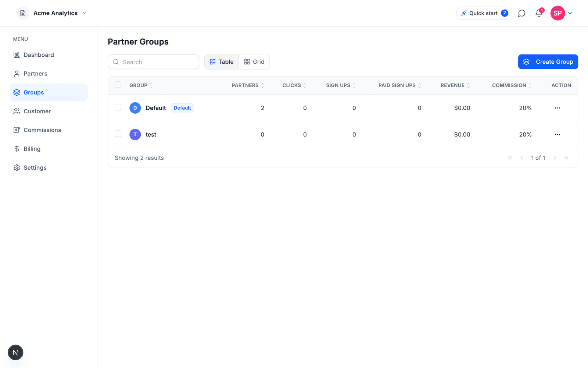
Task: Go to the last page
Action: [566, 158]
